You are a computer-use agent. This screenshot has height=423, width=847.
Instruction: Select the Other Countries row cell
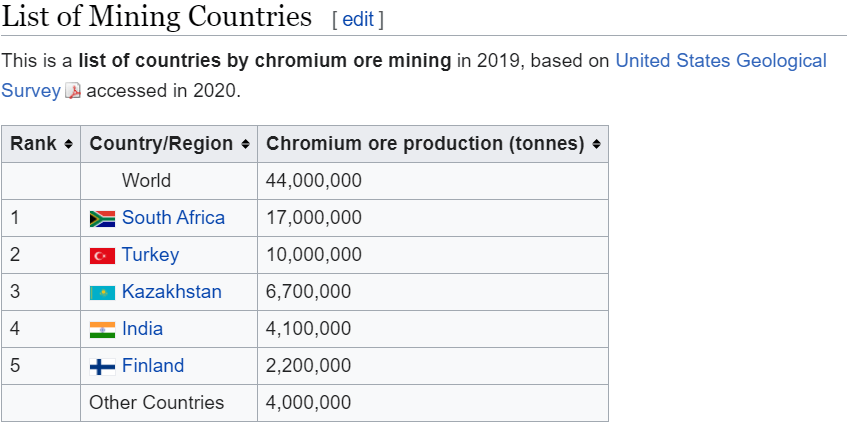coord(157,403)
